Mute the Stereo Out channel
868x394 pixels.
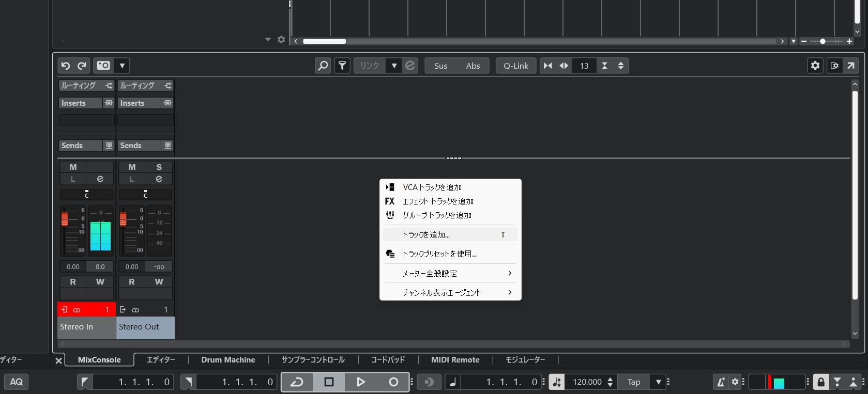click(132, 167)
